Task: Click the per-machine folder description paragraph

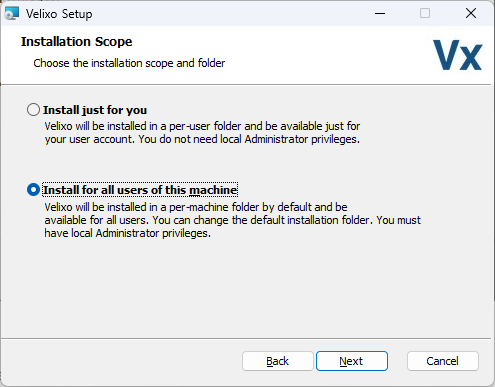Action: click(233, 220)
